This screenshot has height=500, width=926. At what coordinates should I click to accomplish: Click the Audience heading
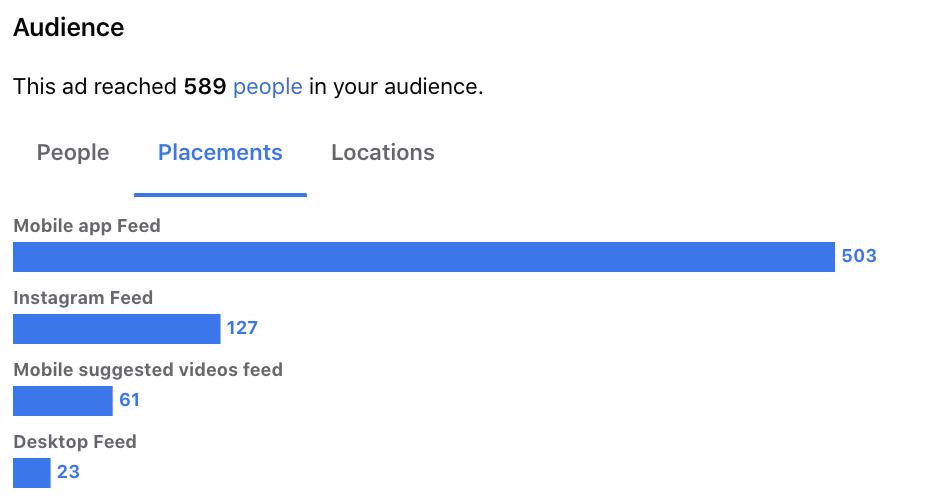[69, 28]
